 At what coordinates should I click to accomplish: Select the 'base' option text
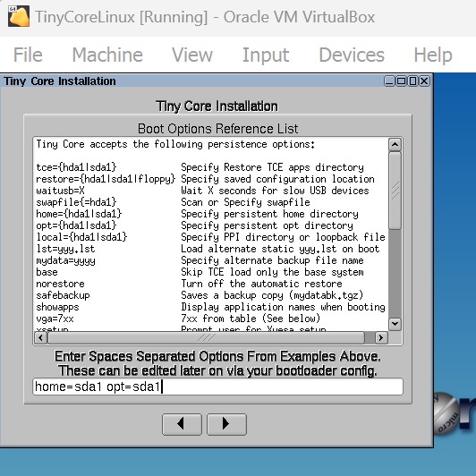point(47,272)
